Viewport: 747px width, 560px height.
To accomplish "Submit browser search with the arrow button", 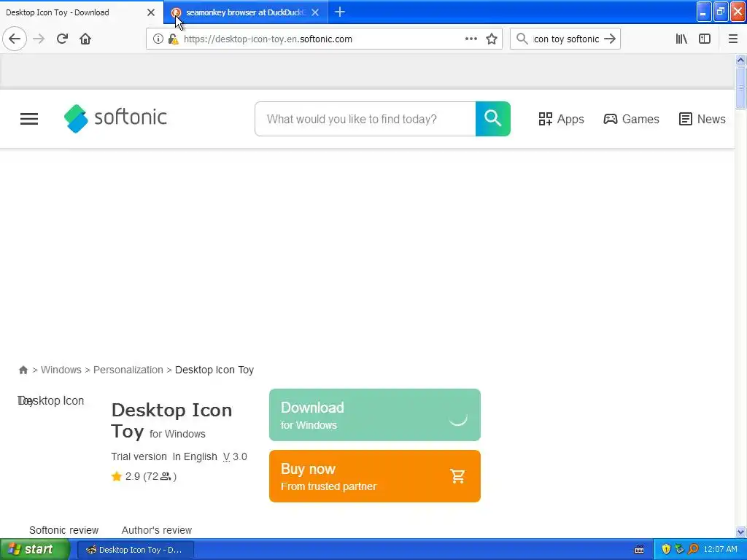I will pyautogui.click(x=610, y=39).
